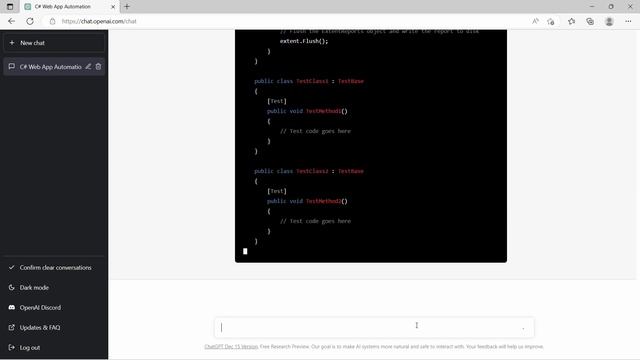Image resolution: width=640 pixels, height=360 pixels.
Task: Rename conversation with the pencil icon
Action: (x=88, y=67)
